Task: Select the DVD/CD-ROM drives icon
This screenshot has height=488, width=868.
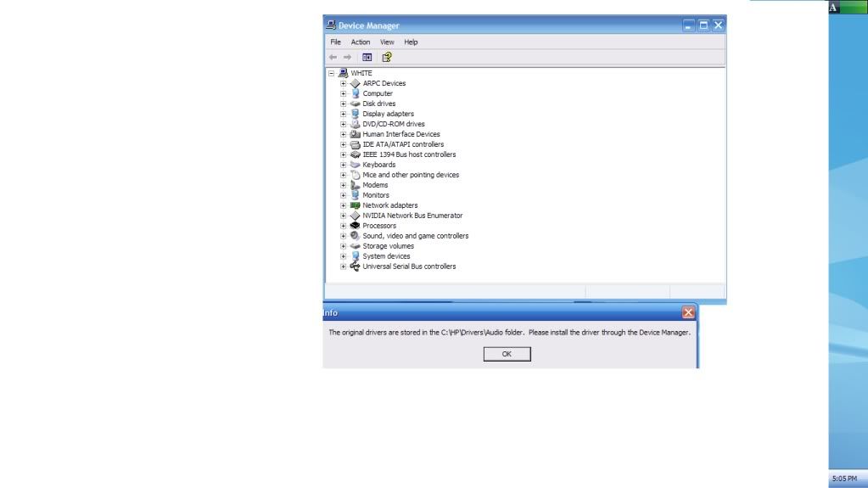Action: [x=356, y=124]
